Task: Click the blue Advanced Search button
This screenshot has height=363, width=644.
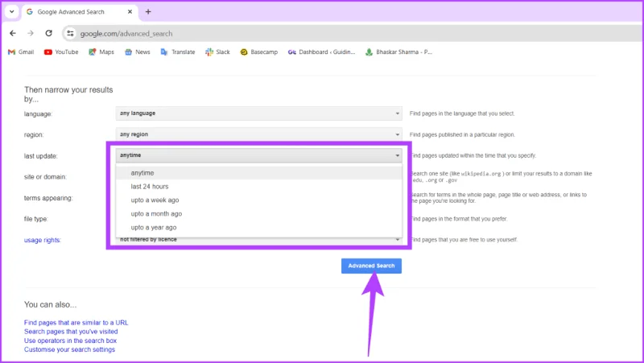Action: tap(371, 266)
